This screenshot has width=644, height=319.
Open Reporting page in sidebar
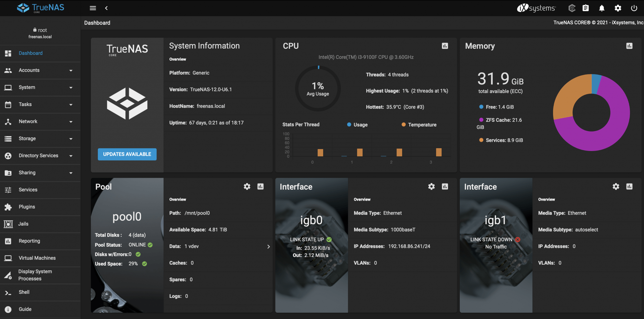point(40,241)
